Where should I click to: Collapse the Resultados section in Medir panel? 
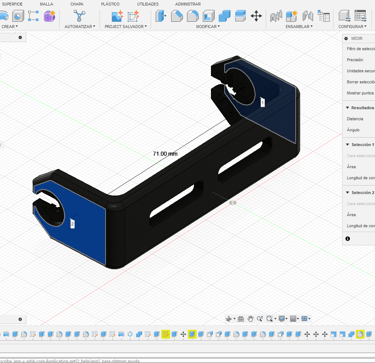tap(347, 108)
